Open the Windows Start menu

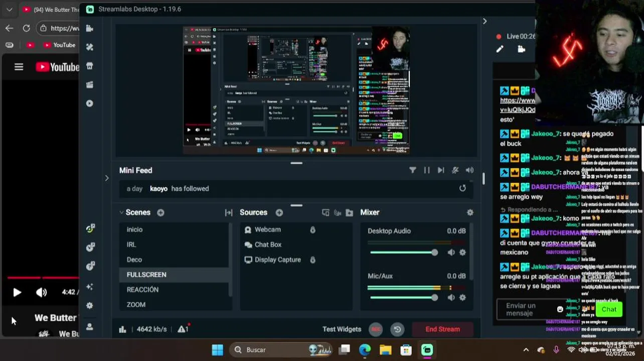217,349
